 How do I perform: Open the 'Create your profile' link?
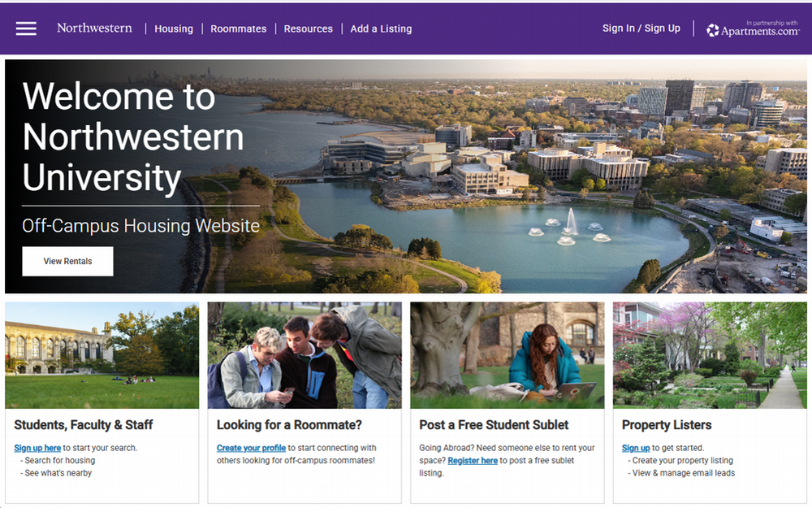251,447
